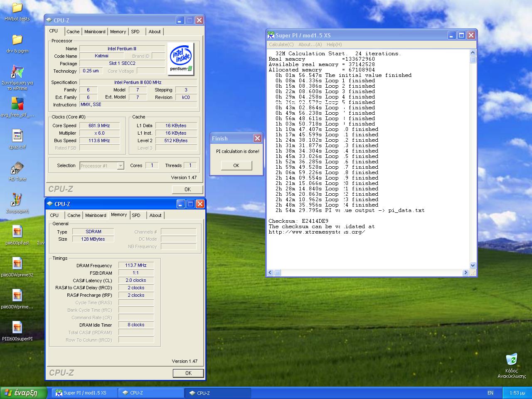Open the Calculate(C) menu in Super PI
The height and width of the screenshot is (399, 532).
point(281,44)
